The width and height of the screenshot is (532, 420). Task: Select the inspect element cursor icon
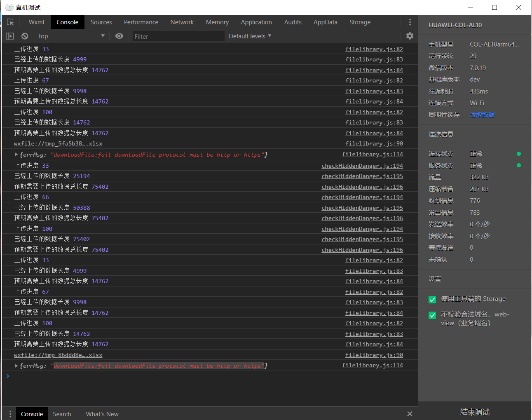pos(10,22)
